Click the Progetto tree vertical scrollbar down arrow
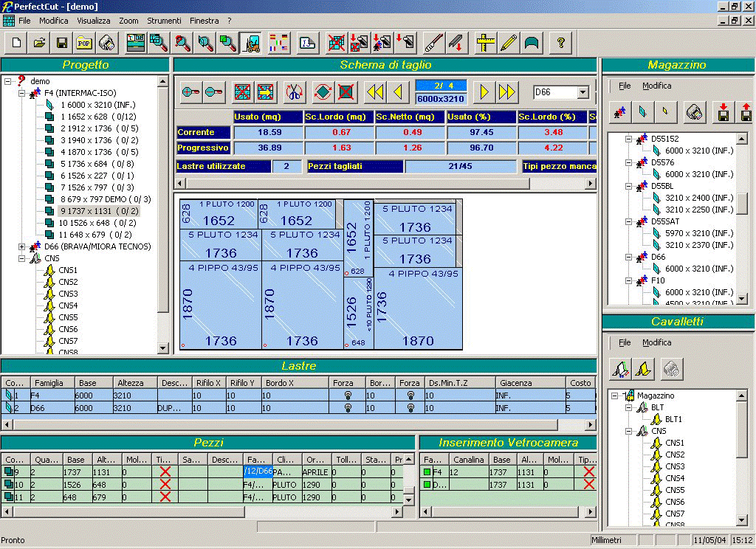This screenshot has width=756, height=549. (x=162, y=348)
